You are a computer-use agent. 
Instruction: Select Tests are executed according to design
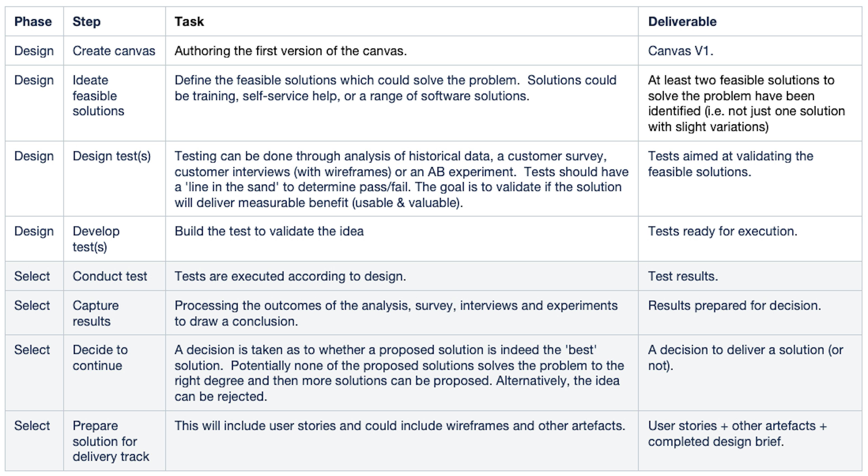coord(290,276)
